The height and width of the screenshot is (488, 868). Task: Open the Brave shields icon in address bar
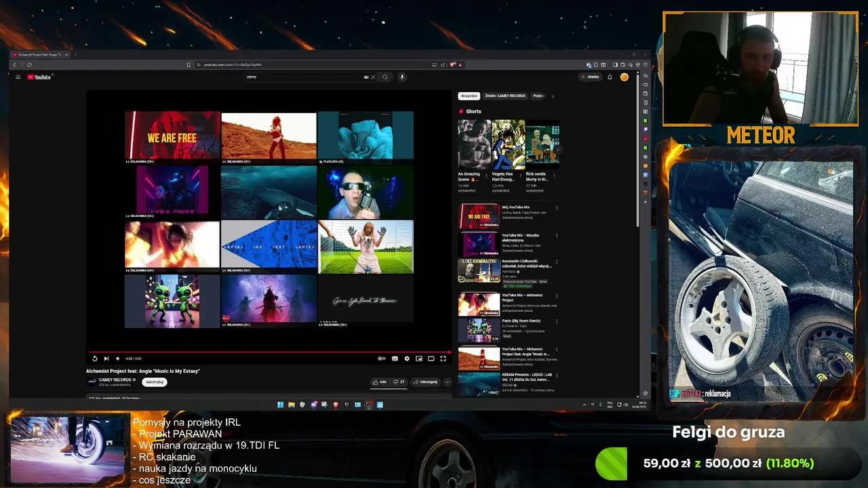tap(452, 64)
